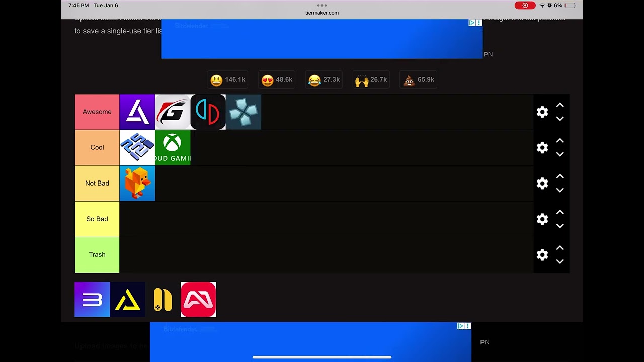Move So Bad tier down with the down arrow
The image size is (644, 362).
(x=560, y=226)
